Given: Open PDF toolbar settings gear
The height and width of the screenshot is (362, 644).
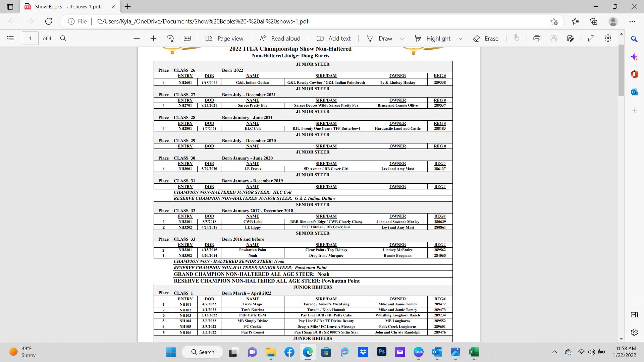Looking at the screenshot, I should pyautogui.click(x=608, y=39).
